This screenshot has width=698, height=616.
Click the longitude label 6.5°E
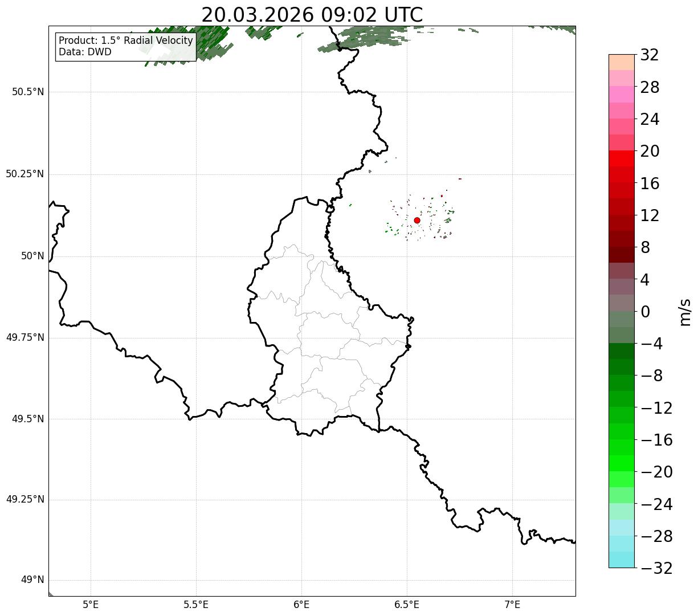407,605
